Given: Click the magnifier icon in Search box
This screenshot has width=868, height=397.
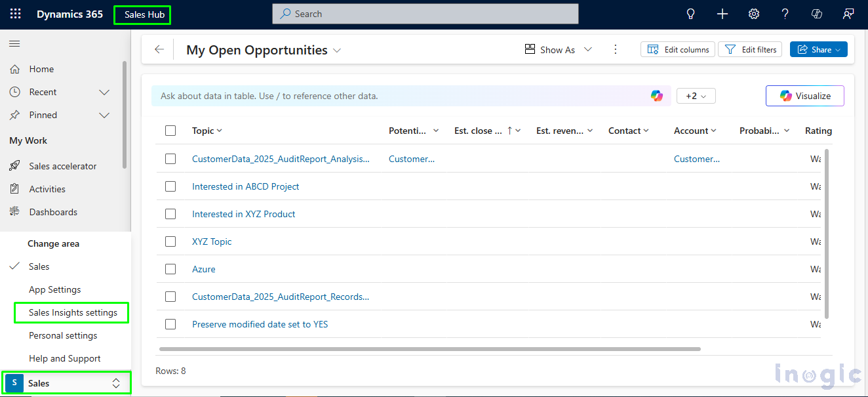Looking at the screenshot, I should click(x=285, y=14).
